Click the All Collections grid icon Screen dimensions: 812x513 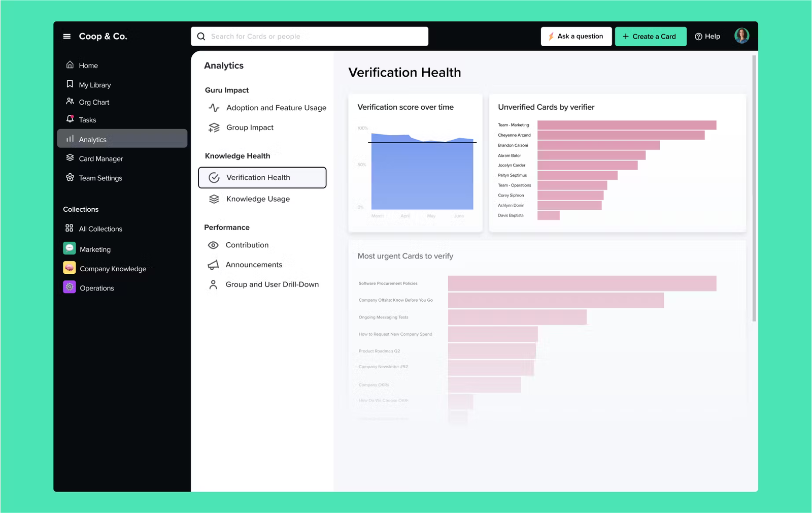[x=70, y=228]
